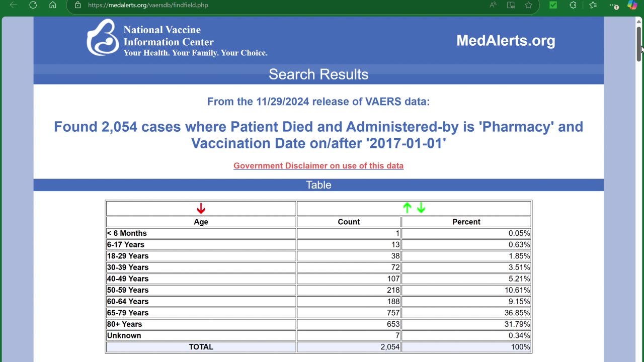Sort Count descending with green down arrow
Screen dimensions: 644x362
tap(421, 208)
